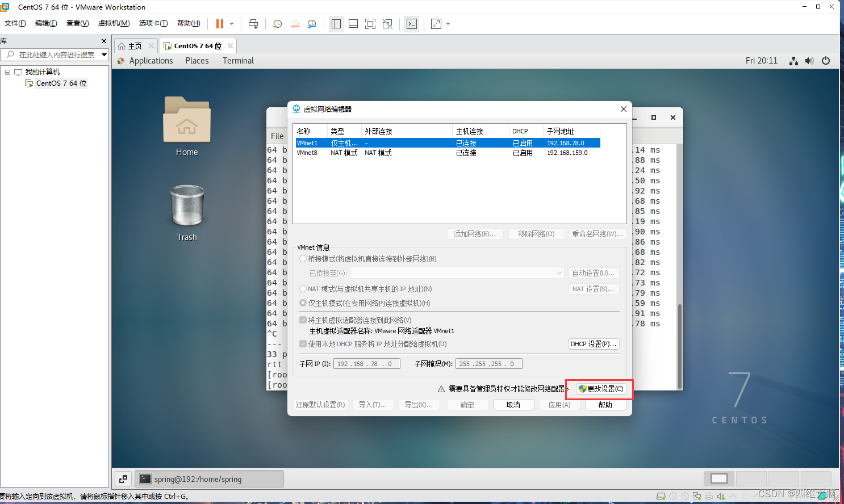Open the power options dropdown arrow beside pause

(x=232, y=24)
